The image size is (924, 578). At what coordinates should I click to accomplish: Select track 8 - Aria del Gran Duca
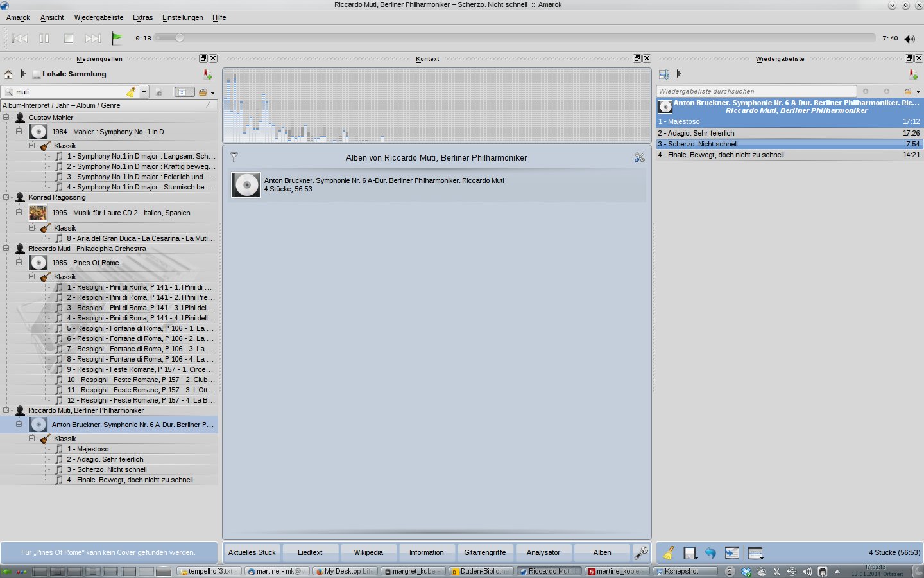(x=141, y=238)
